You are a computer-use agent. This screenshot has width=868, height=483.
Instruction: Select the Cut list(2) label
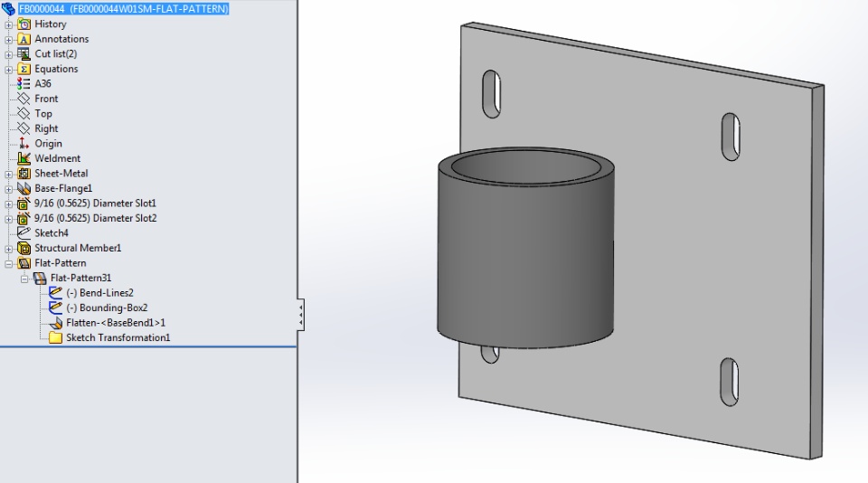pos(56,53)
